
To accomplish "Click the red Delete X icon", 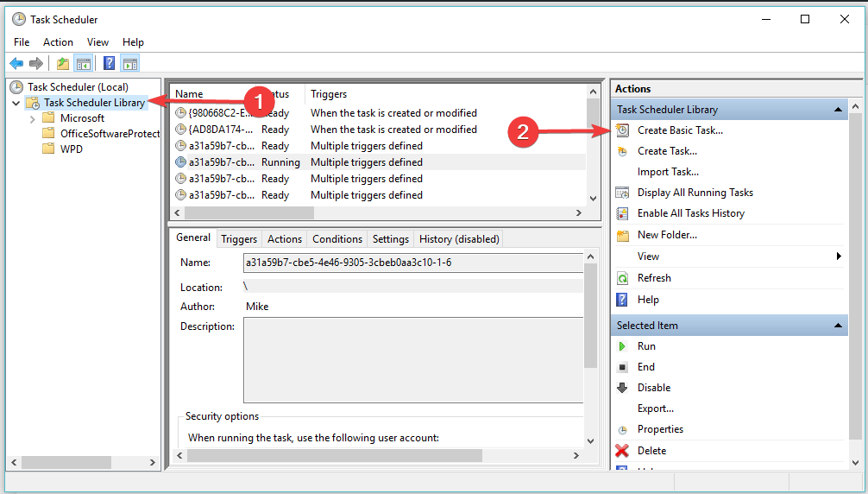I will 622,451.
